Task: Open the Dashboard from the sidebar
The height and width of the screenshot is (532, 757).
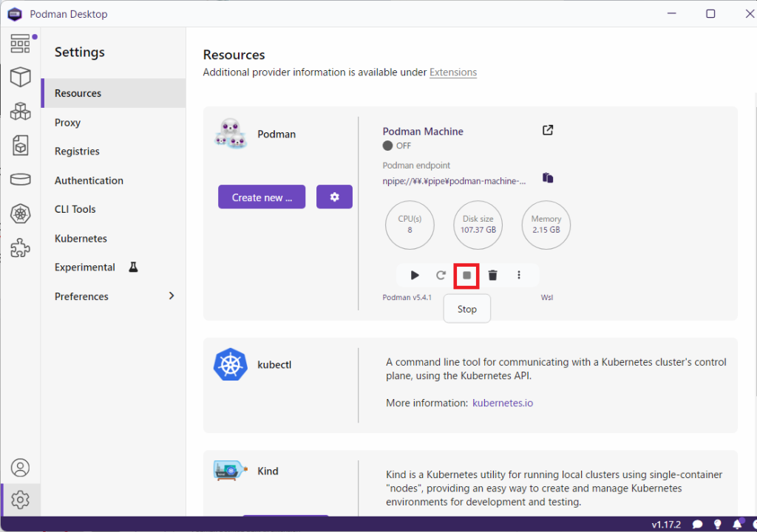Action: tap(20, 43)
